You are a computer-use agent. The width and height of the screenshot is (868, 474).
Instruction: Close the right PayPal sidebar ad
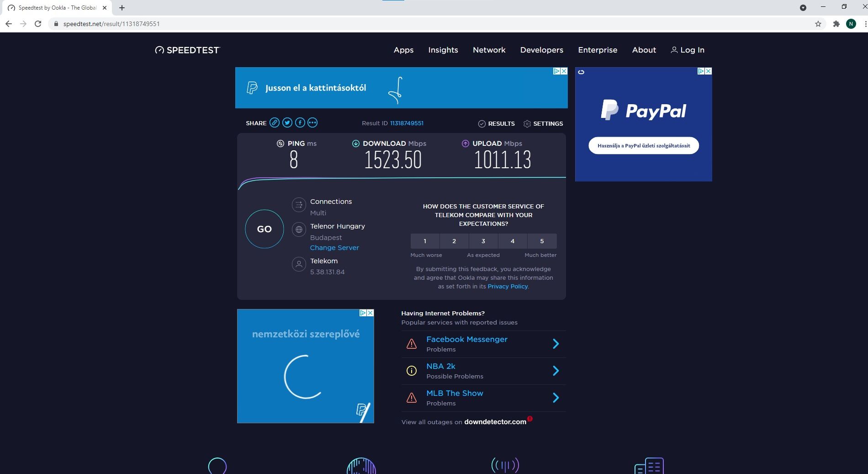tap(709, 71)
